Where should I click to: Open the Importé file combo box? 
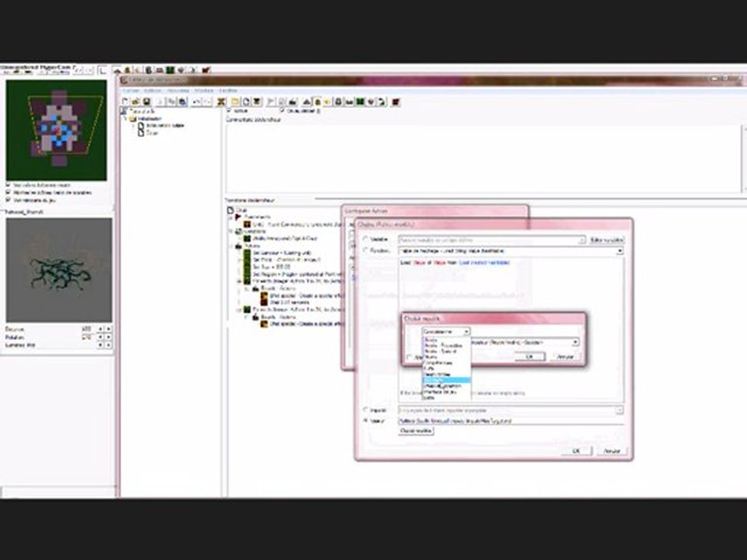click(510, 410)
